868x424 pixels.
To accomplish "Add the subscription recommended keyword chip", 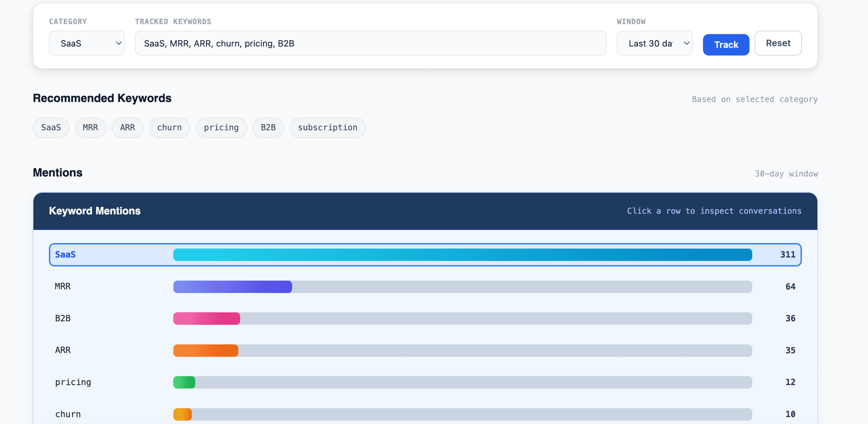I will pyautogui.click(x=327, y=128).
